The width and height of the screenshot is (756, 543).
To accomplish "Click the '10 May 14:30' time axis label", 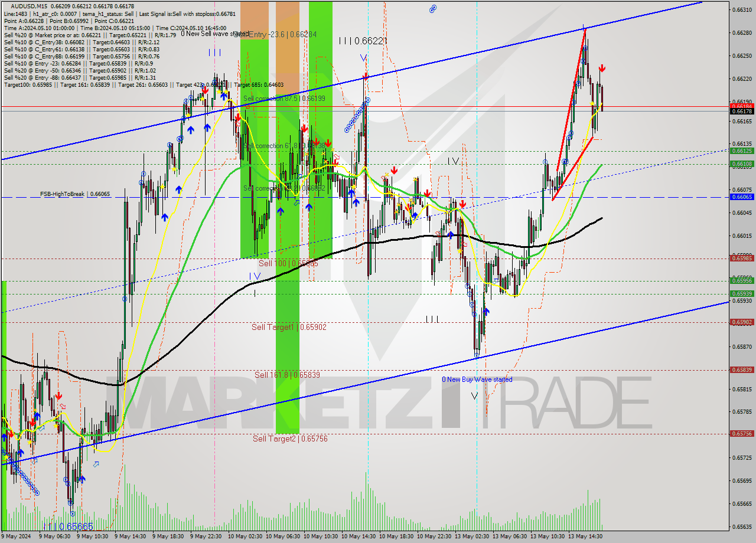I will click(x=359, y=537).
